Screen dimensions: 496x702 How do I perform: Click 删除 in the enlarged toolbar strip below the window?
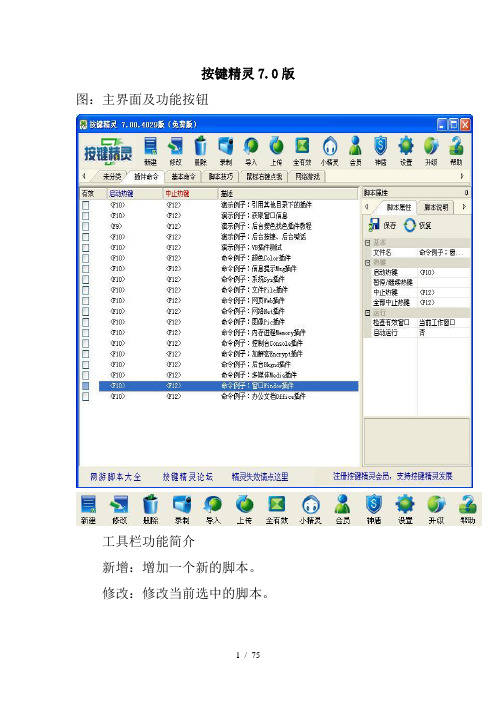(151, 509)
